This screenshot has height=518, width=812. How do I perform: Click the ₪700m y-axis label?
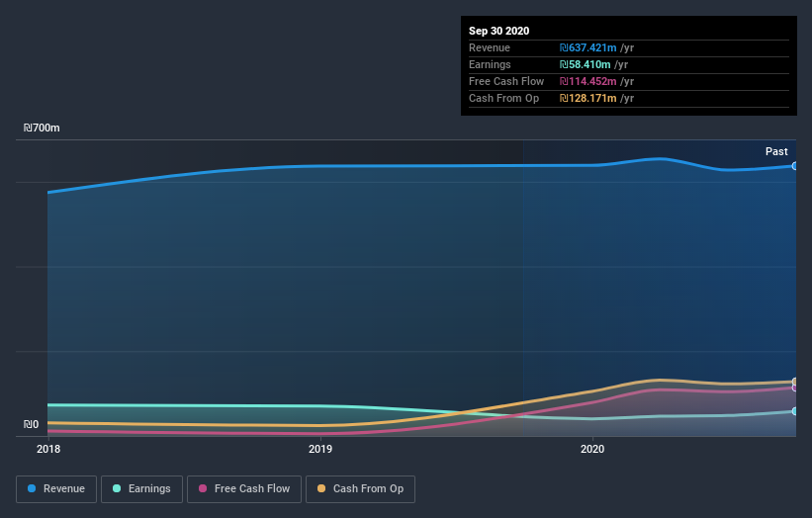point(42,128)
